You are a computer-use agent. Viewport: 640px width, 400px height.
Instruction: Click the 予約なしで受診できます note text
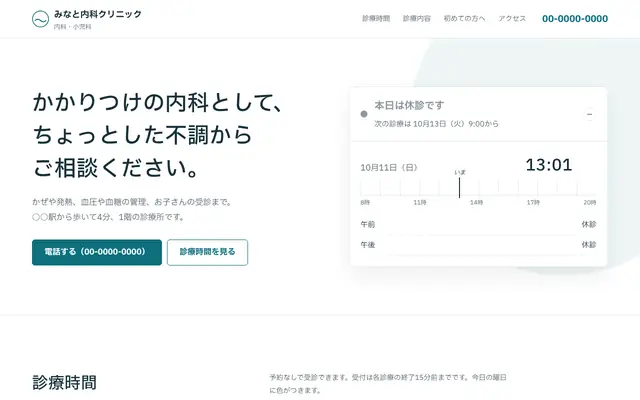tap(388, 384)
